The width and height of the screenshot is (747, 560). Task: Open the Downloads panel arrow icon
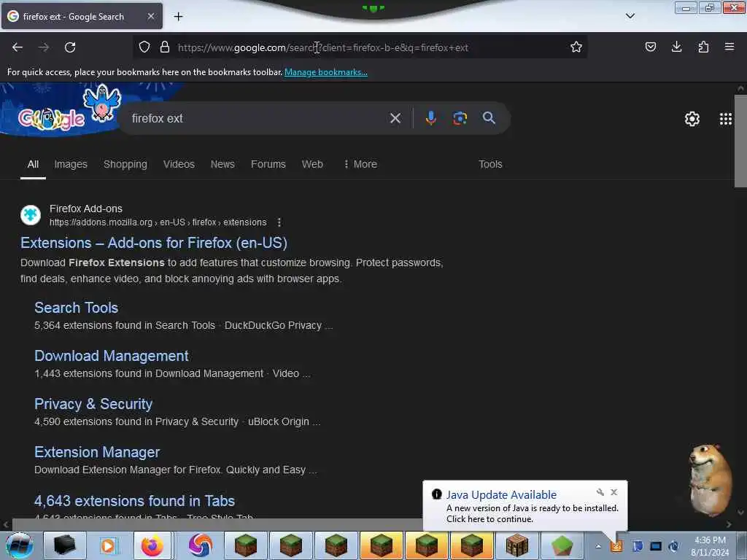point(676,47)
